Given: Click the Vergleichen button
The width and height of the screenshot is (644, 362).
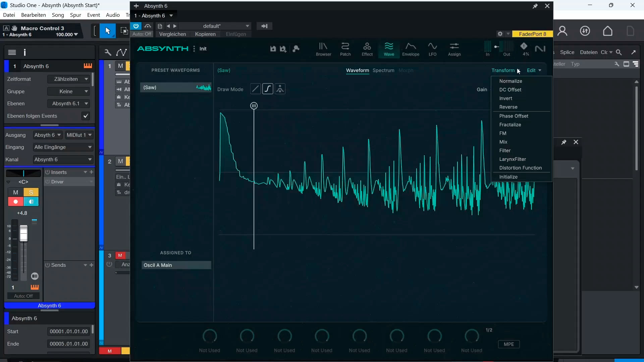Looking at the screenshot, I should coord(172,34).
